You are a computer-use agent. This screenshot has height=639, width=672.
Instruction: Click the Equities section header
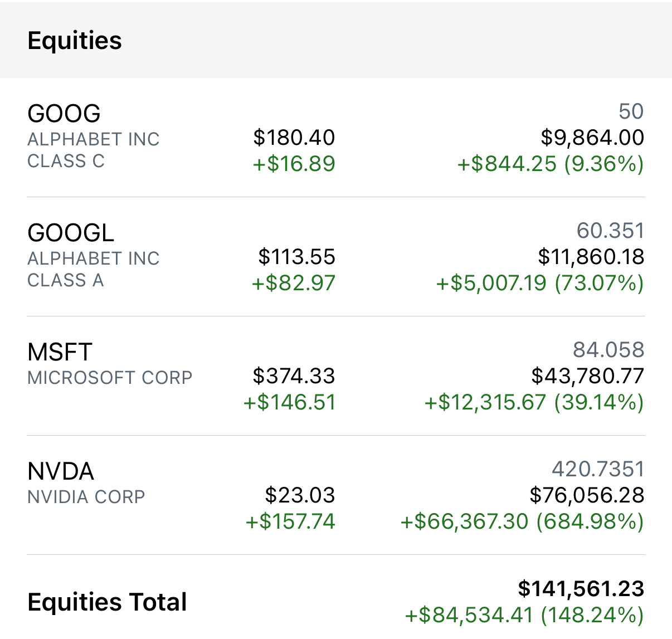coord(75,41)
